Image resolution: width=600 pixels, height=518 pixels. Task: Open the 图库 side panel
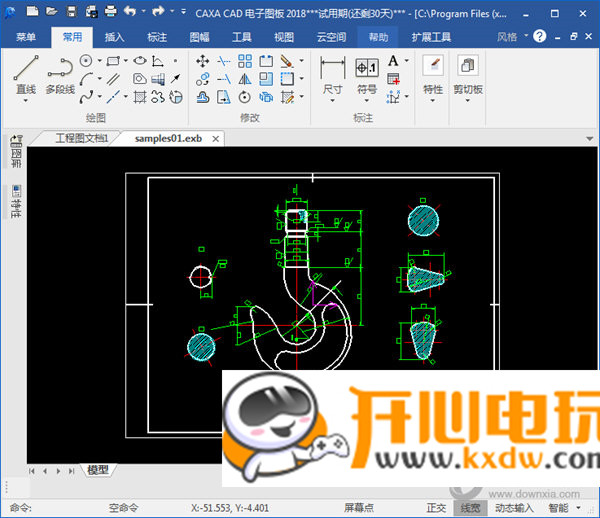(x=15, y=151)
